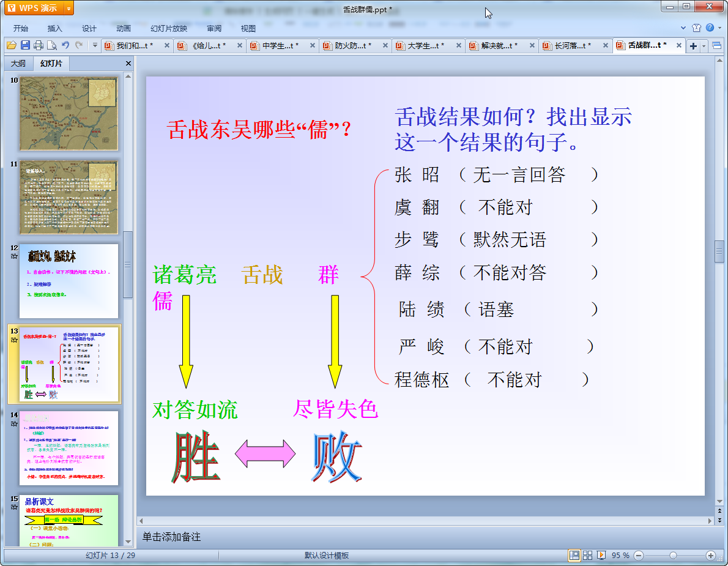Image resolution: width=728 pixels, height=566 pixels.
Task: Click the zoom slider handle
Action: [x=673, y=556]
